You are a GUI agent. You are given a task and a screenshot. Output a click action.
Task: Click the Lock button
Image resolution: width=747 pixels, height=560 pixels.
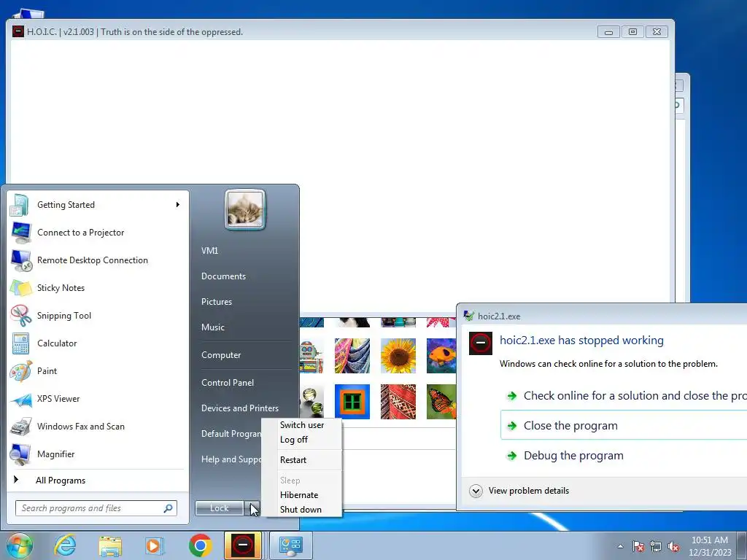220,508
